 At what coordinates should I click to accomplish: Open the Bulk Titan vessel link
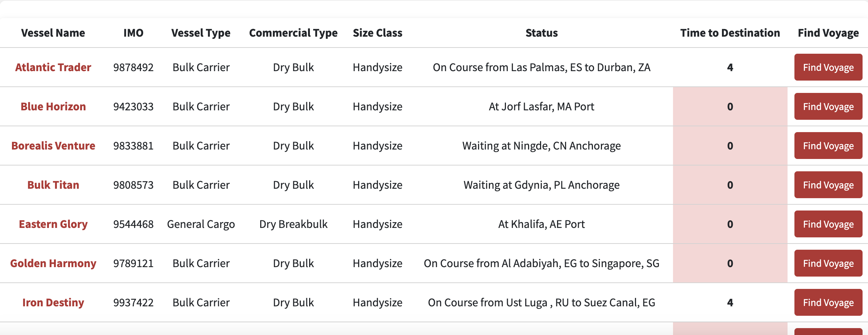pyautogui.click(x=53, y=185)
